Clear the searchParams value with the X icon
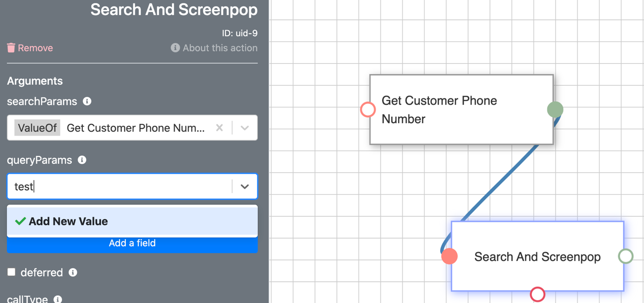Viewport: 644px width, 303px height. point(220,128)
